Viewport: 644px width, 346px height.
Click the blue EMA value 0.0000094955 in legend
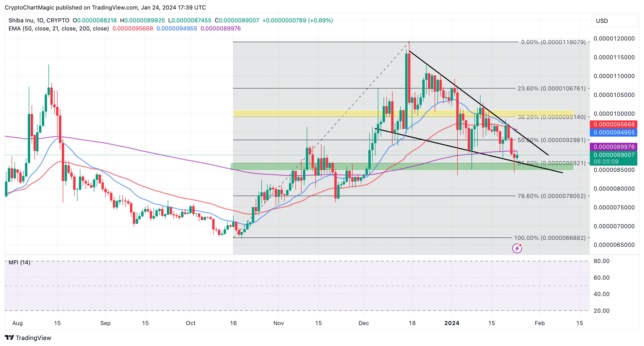pos(177,29)
